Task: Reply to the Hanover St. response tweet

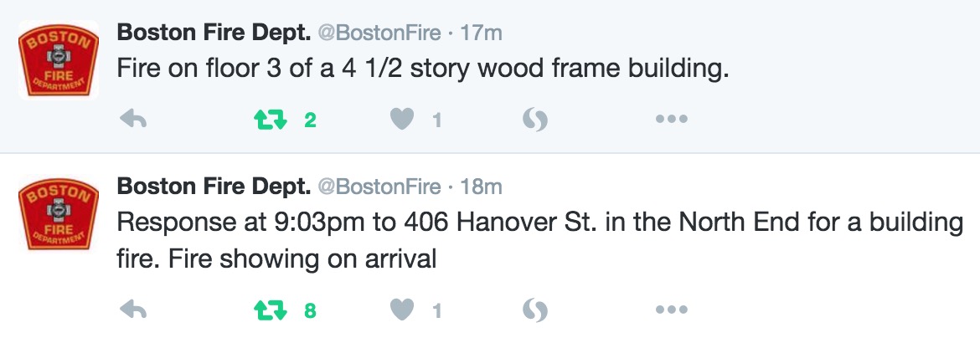Action: 132,309
